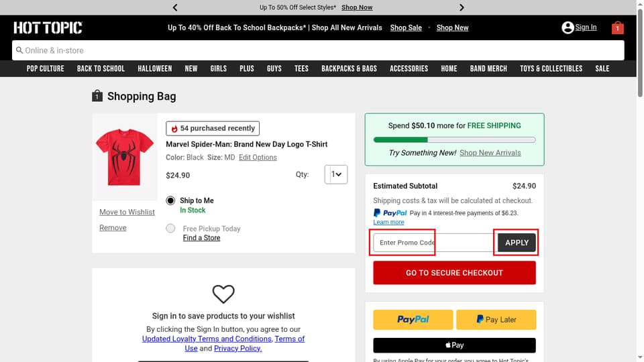The image size is (644, 362).
Task: Click the Shop Now link in top banner
Action: click(x=357, y=7)
